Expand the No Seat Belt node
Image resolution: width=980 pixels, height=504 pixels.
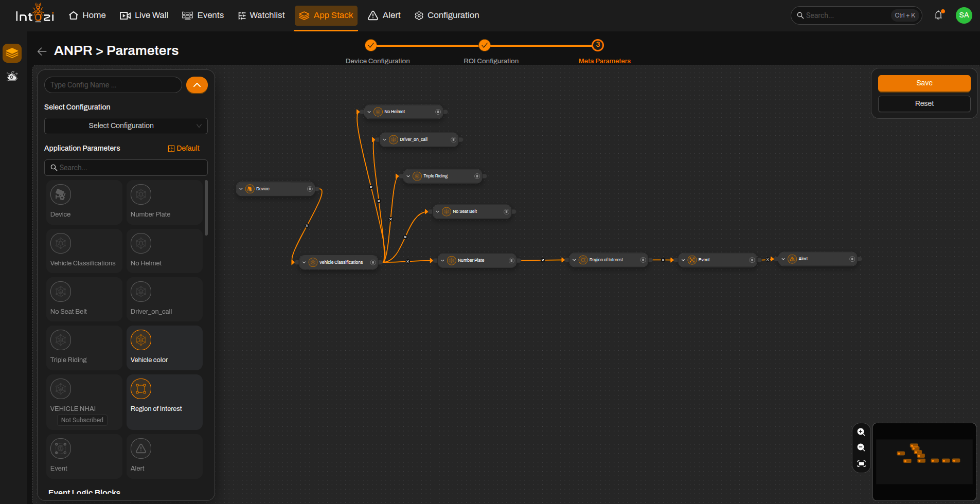click(x=437, y=211)
